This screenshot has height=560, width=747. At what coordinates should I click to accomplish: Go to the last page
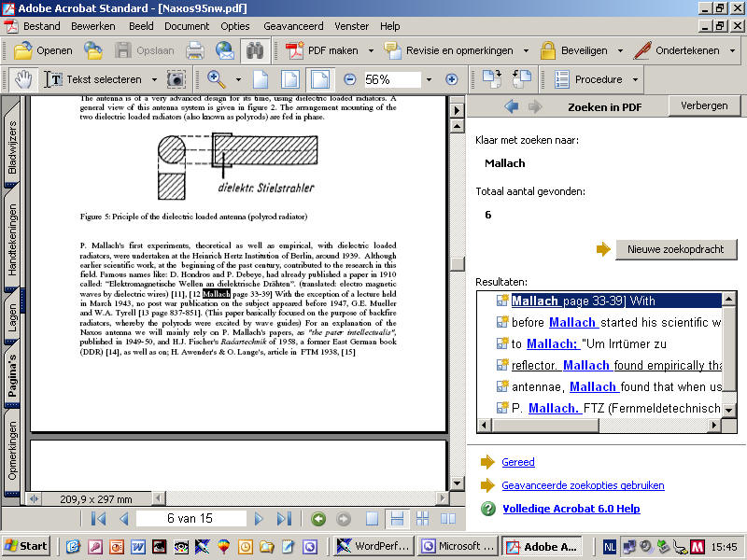click(284, 519)
